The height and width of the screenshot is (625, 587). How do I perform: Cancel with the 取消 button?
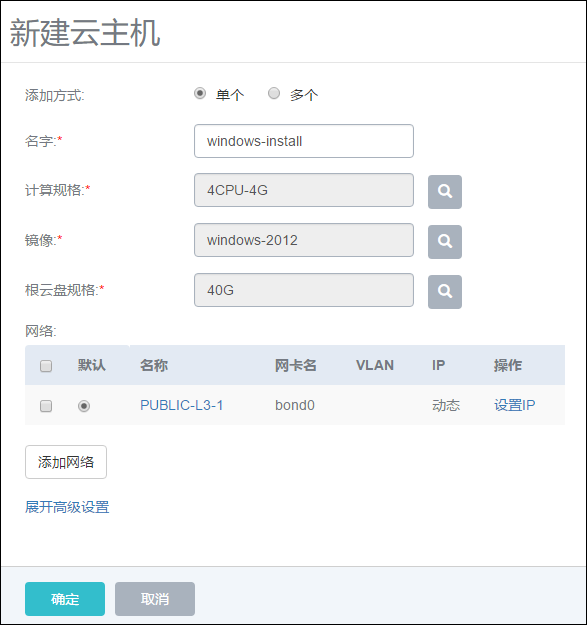[155, 599]
